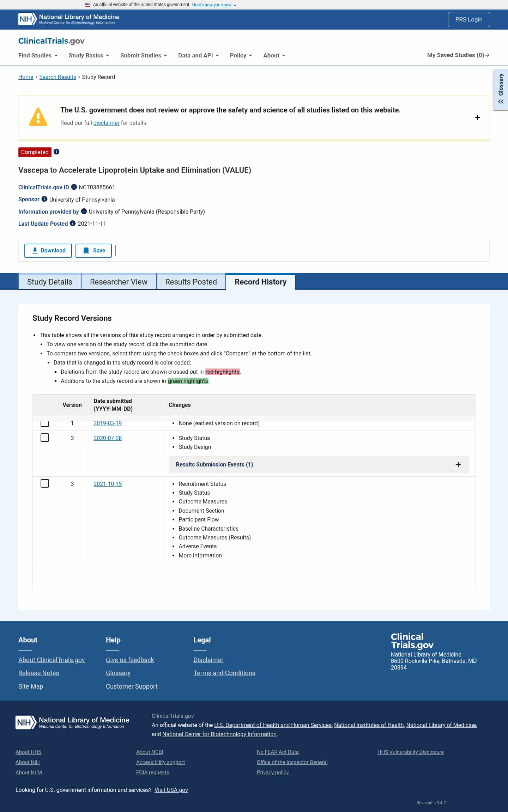Screen dimensions: 508x812
Task: Open the Glossary footer link
Action: point(118,673)
